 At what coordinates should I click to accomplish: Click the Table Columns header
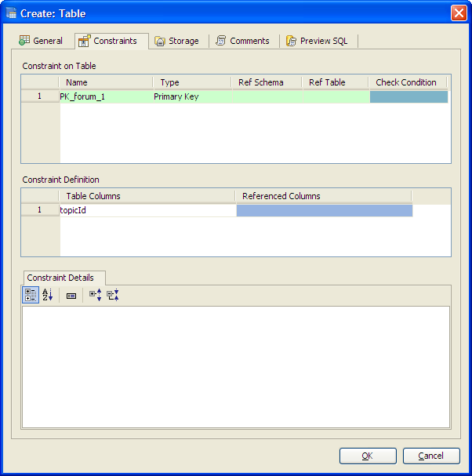pyautogui.click(x=147, y=196)
